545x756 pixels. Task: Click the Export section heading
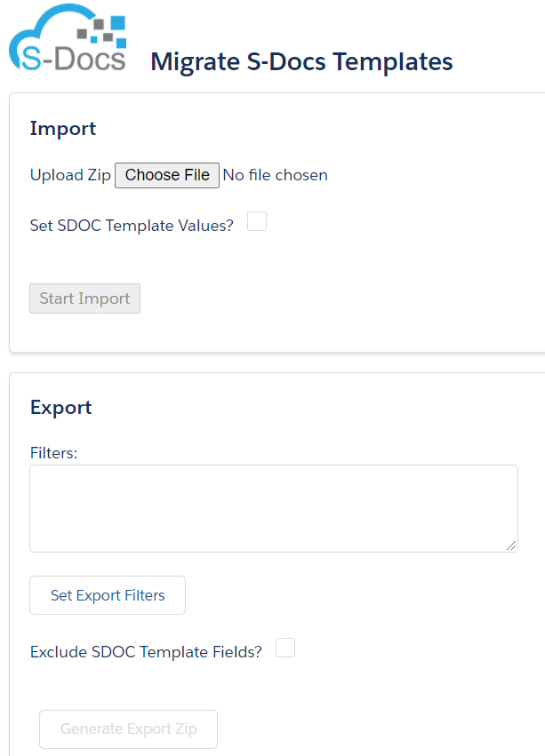pyautogui.click(x=60, y=408)
